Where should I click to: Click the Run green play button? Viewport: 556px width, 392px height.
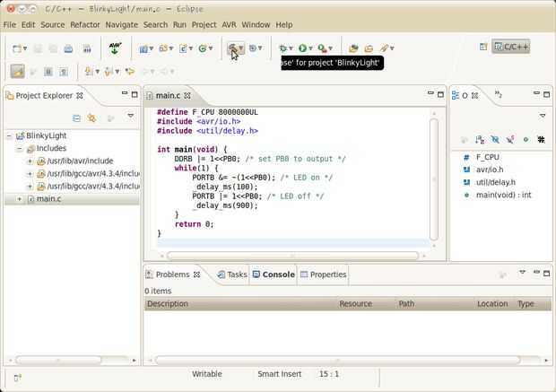click(303, 48)
